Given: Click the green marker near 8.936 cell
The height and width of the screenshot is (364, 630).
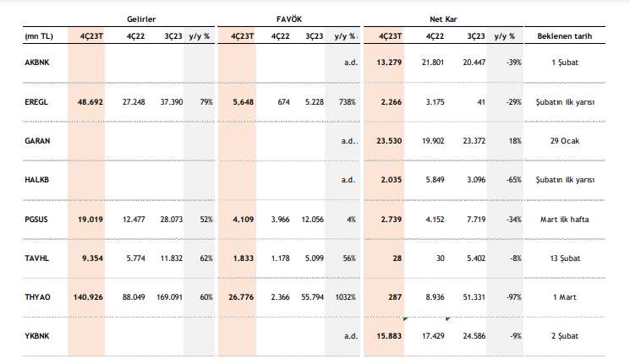Looking at the screenshot, I should [448, 319].
